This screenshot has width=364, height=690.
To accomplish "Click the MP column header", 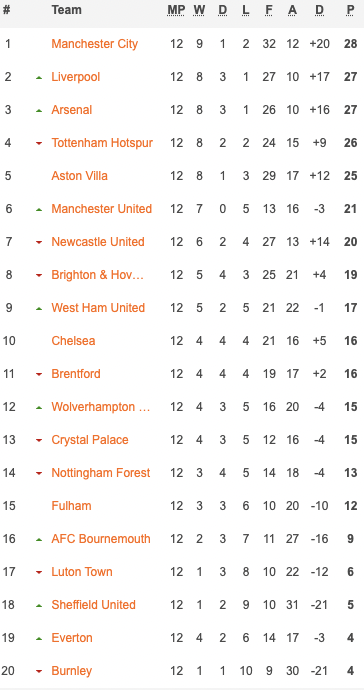I will point(176,11).
